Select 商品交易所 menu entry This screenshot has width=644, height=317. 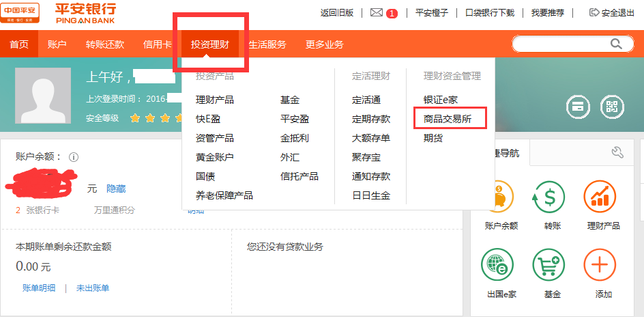pos(448,120)
